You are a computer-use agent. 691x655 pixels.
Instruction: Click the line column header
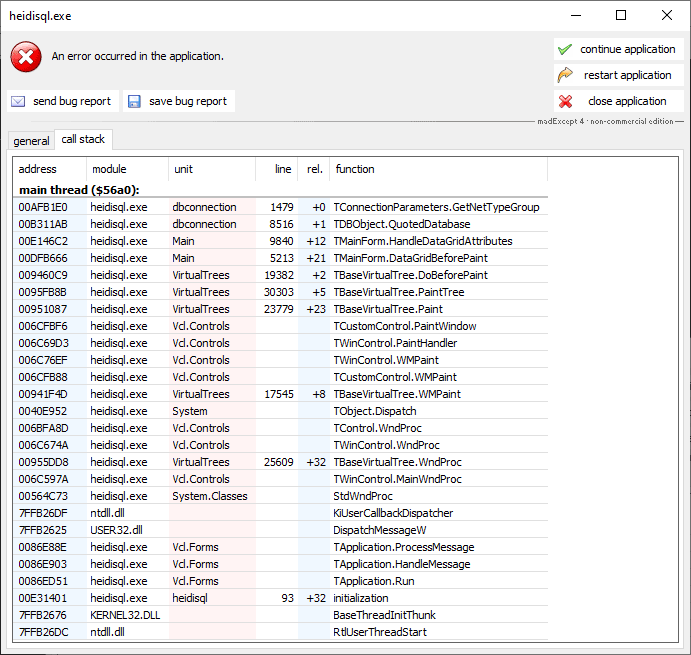tap(276, 169)
